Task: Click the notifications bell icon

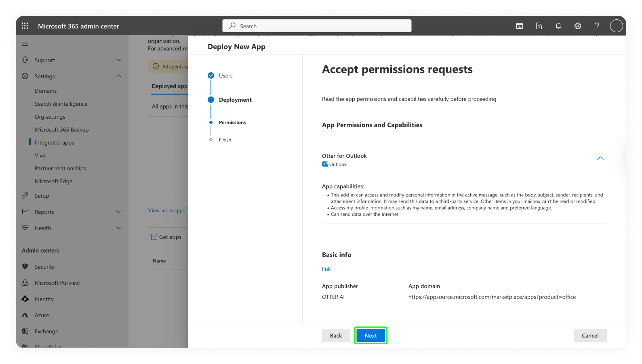Action: click(558, 26)
